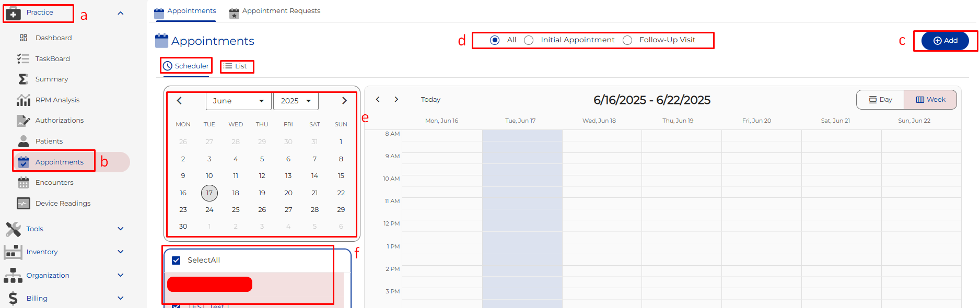
Task: Open the June month dropdown
Action: pyautogui.click(x=239, y=101)
